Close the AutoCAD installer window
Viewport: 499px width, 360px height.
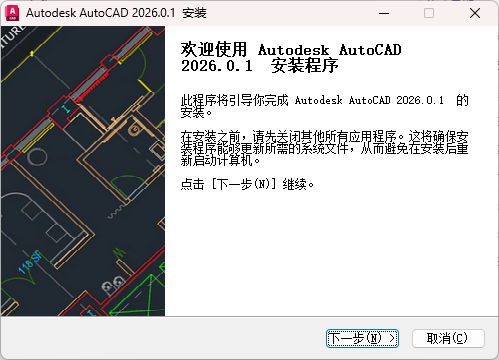pyautogui.click(x=475, y=13)
